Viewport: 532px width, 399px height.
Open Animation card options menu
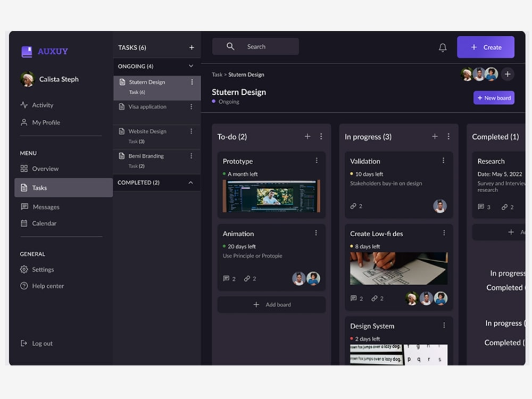(316, 233)
